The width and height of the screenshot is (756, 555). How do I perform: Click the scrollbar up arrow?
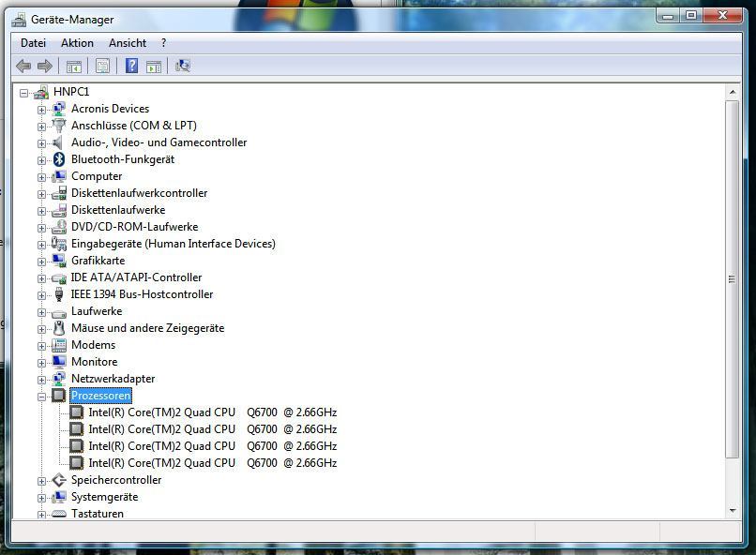[x=733, y=92]
